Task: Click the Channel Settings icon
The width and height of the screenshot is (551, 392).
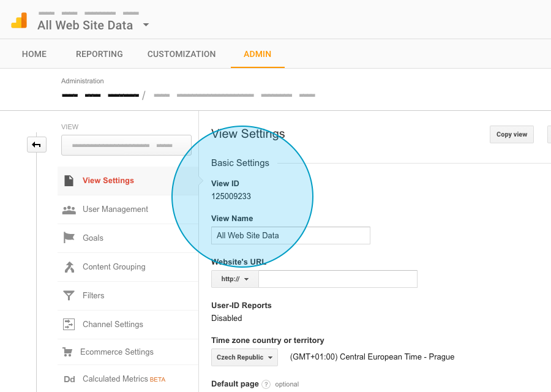Action: [x=69, y=324]
